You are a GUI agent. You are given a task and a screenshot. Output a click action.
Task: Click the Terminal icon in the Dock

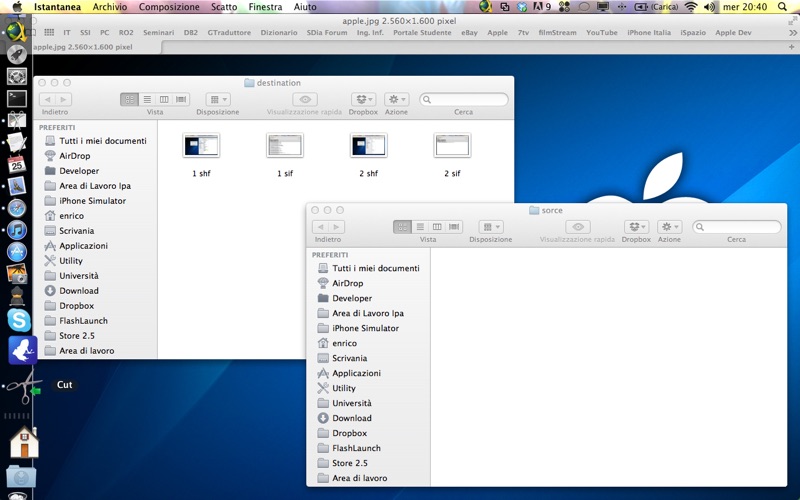point(17,98)
